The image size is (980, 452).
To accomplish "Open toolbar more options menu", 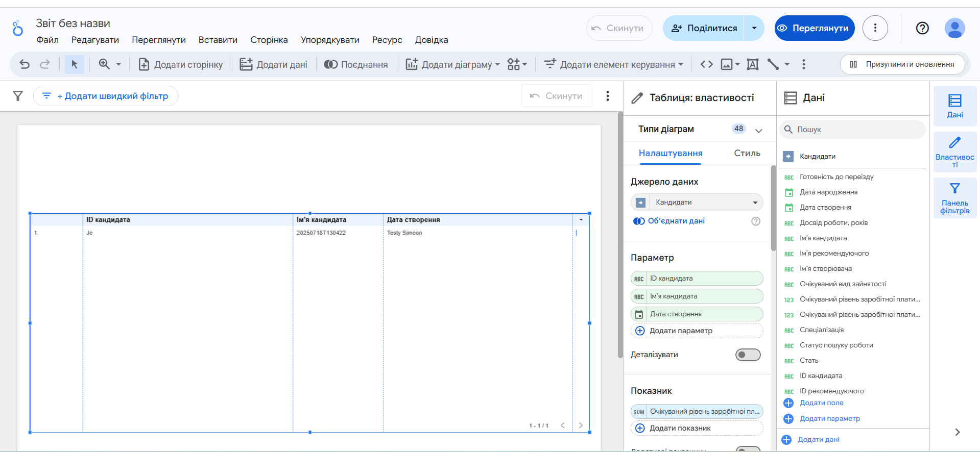I will click(x=804, y=64).
